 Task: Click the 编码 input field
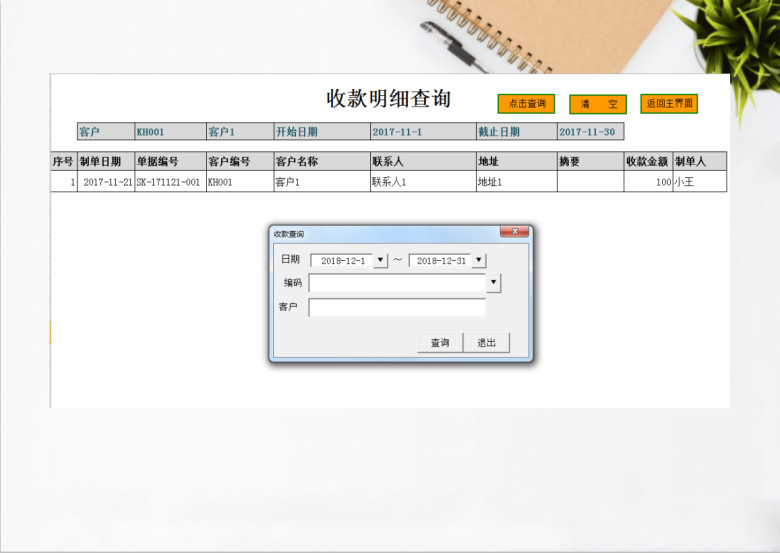click(x=397, y=282)
